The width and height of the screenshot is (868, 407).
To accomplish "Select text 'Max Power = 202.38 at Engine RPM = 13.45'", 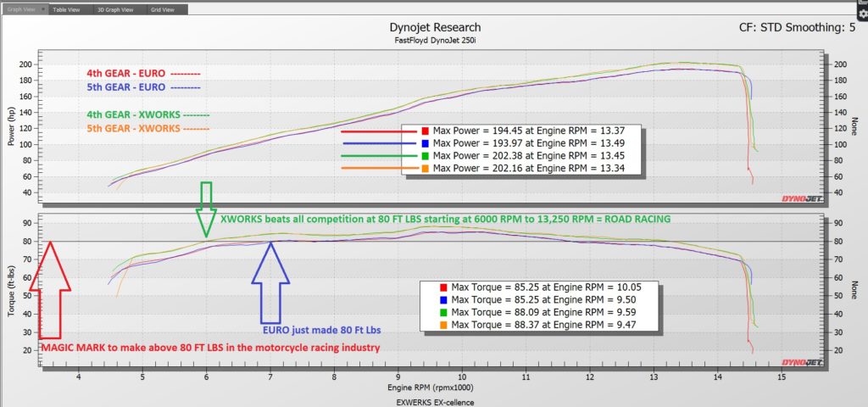I will coord(530,156).
